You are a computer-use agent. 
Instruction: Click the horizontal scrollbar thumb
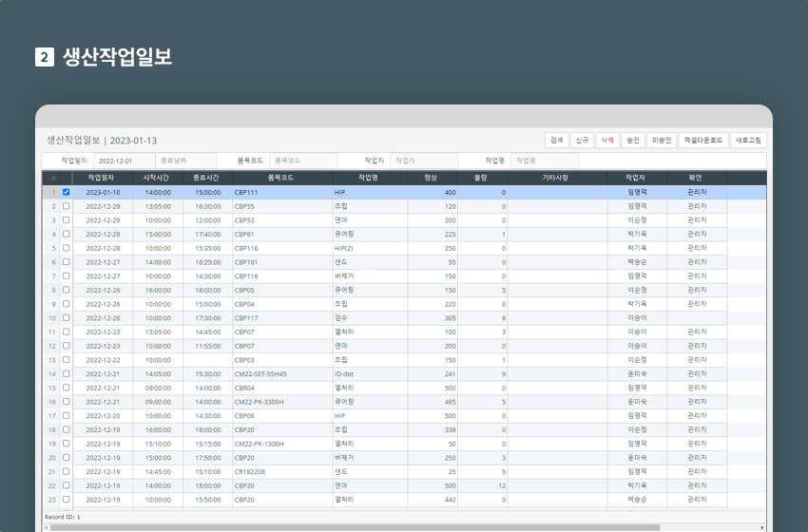[x=355, y=527]
